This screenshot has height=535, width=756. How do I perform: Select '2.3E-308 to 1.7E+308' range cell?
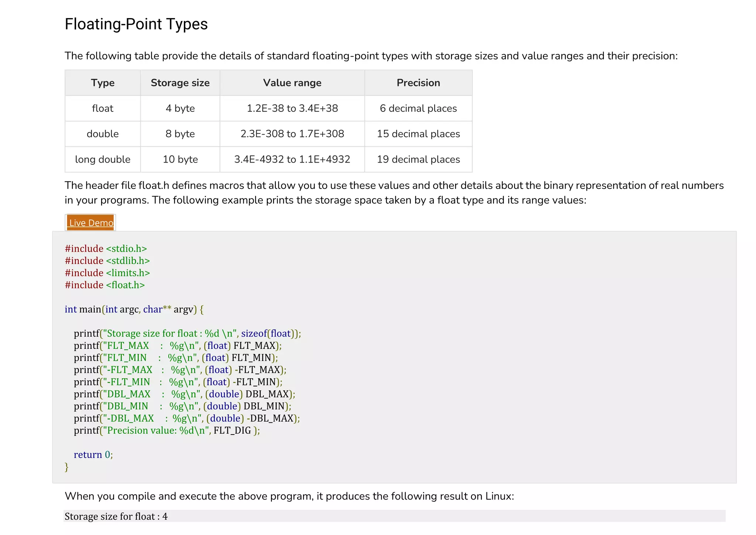292,134
